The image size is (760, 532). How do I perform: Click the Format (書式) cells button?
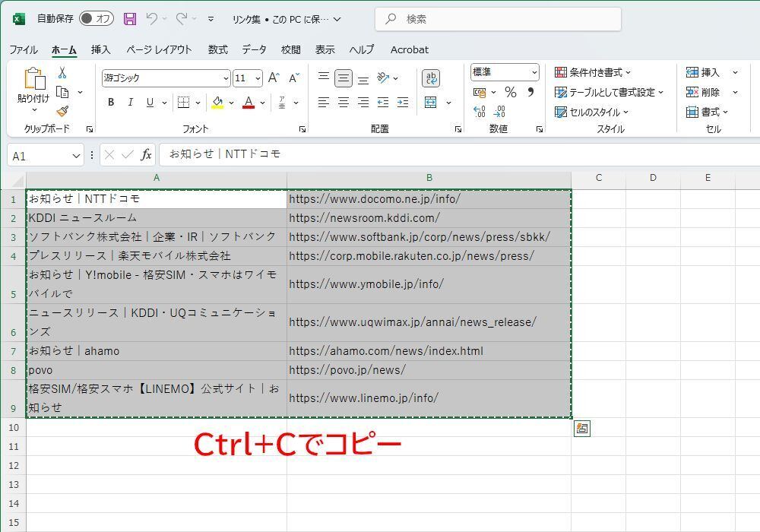707,112
